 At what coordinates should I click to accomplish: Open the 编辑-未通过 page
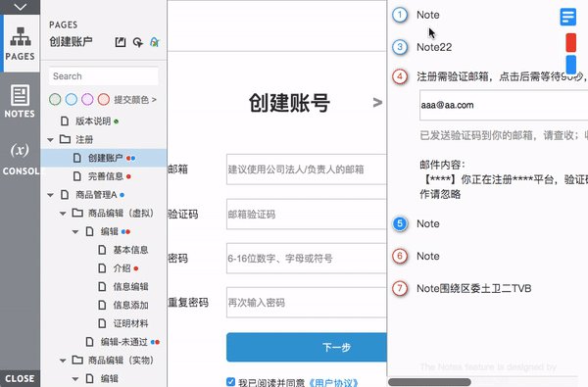tap(124, 342)
